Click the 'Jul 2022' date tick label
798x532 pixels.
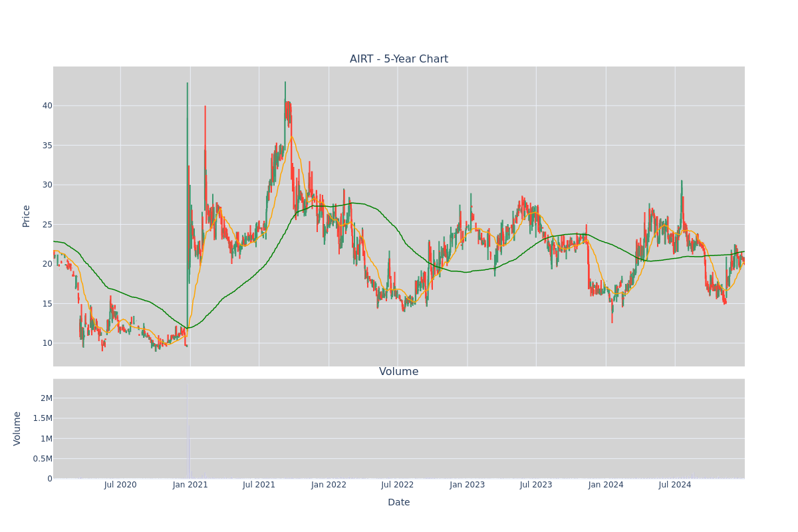click(398, 485)
